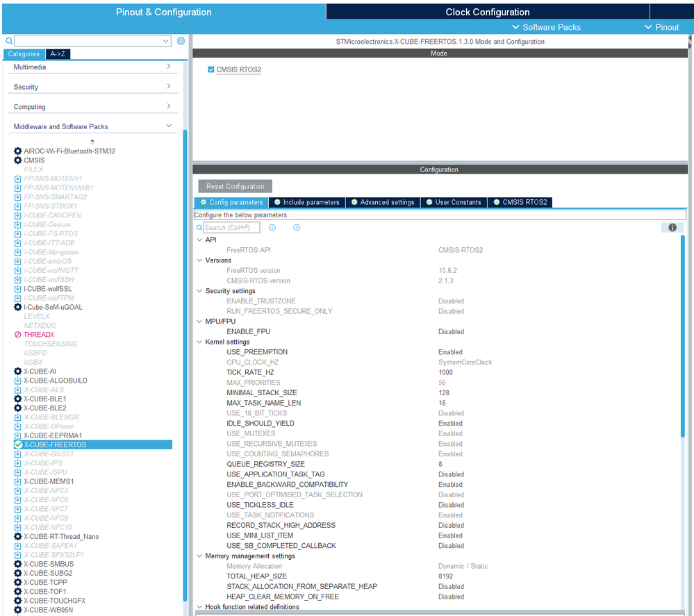694x616 pixels.
Task: Open the Advanced settings tab
Action: click(x=383, y=202)
